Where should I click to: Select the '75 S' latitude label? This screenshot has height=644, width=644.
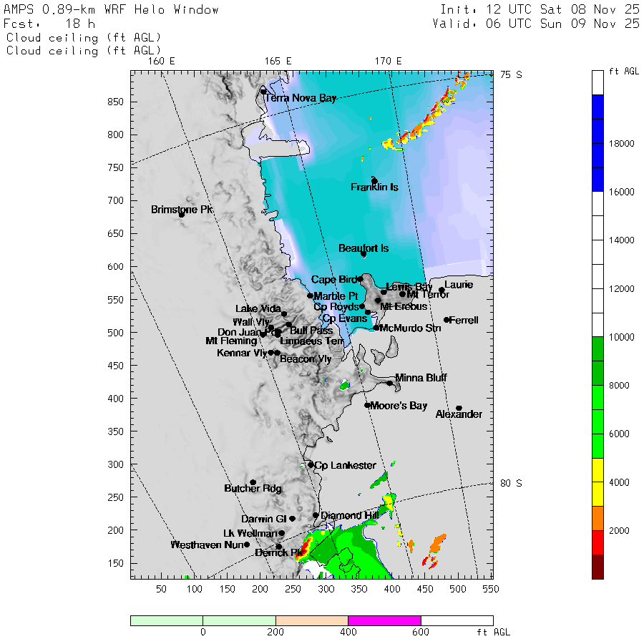click(x=511, y=74)
